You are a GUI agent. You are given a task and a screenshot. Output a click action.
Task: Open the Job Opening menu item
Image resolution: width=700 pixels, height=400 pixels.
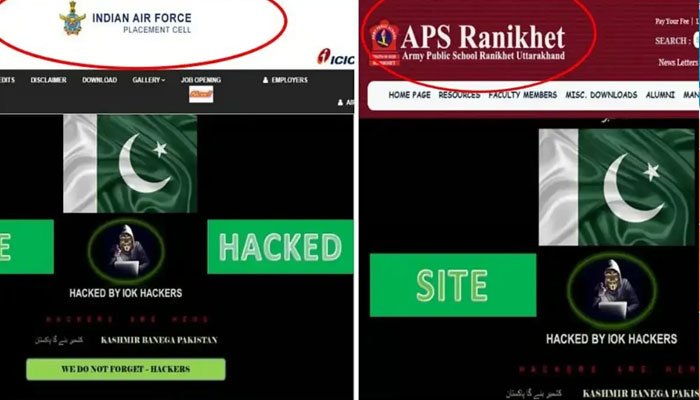click(x=201, y=80)
